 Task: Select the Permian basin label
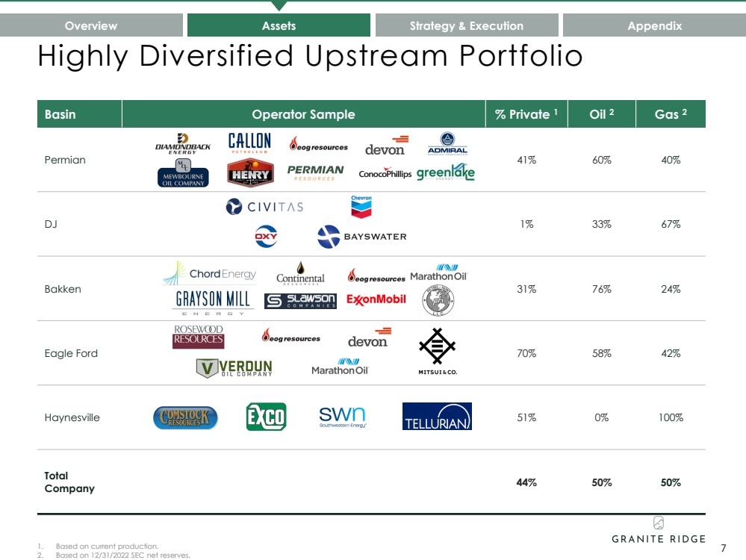(65, 160)
